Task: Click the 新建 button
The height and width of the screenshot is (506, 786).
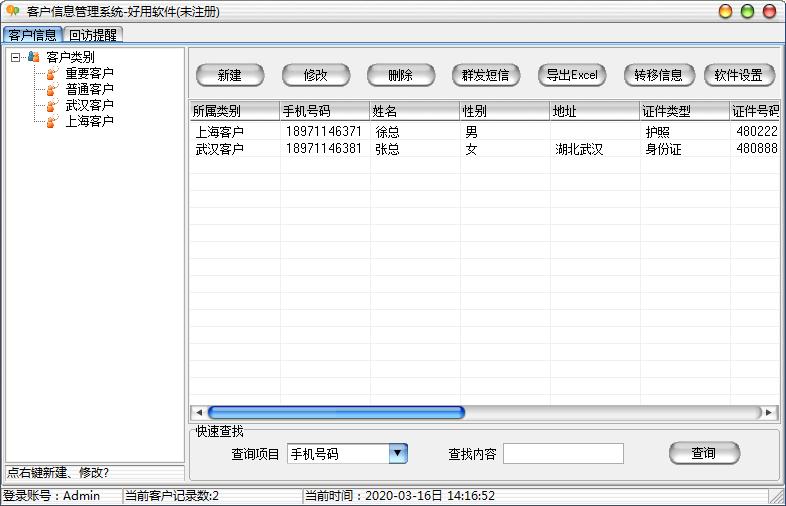Action: (x=230, y=75)
